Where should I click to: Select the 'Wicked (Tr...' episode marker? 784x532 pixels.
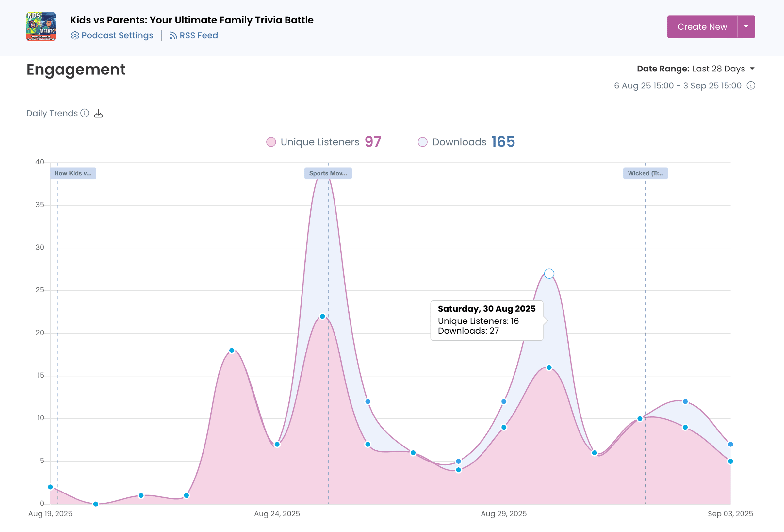[645, 173]
